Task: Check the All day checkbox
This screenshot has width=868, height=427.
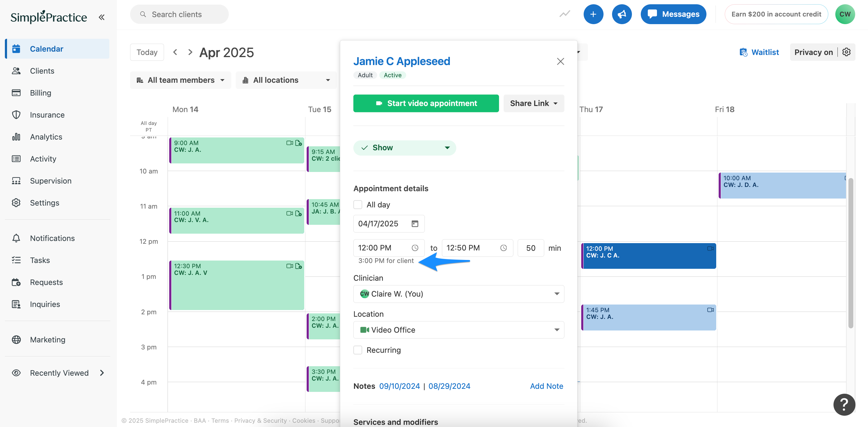Action: pos(358,205)
